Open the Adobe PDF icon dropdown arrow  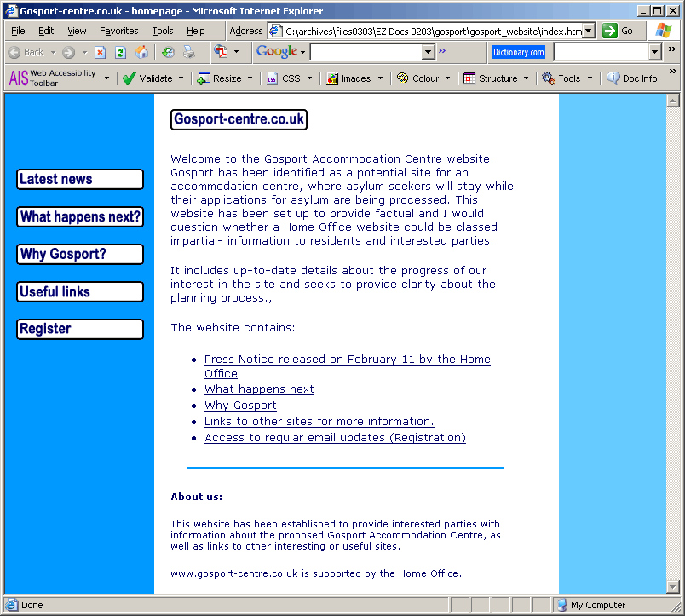(236, 52)
